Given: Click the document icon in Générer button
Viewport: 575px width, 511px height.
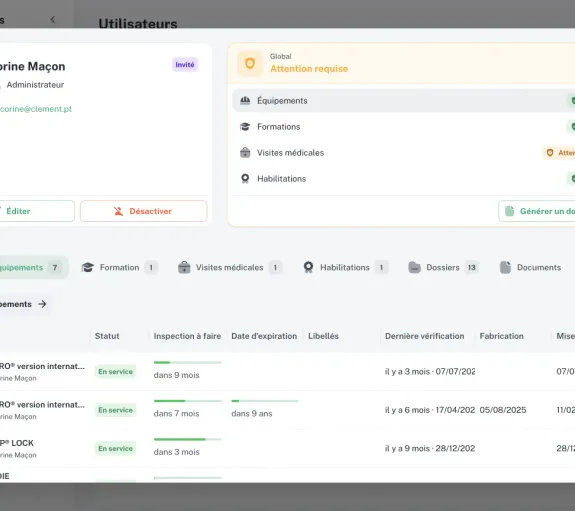Looking at the screenshot, I should [509, 211].
